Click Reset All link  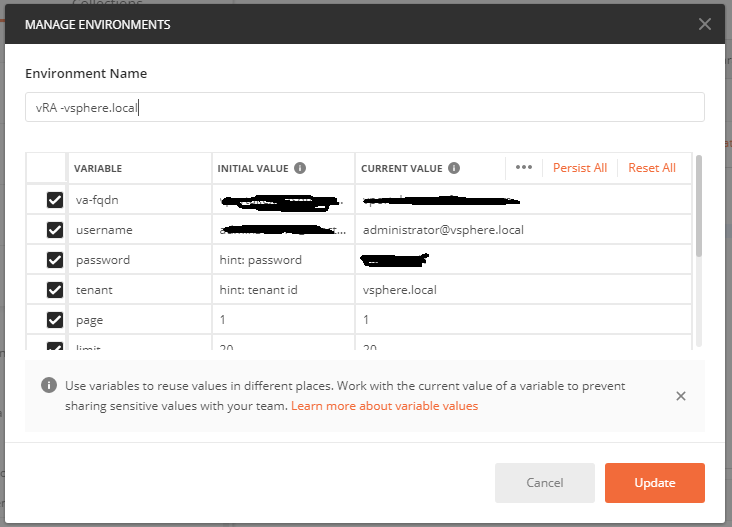(652, 168)
